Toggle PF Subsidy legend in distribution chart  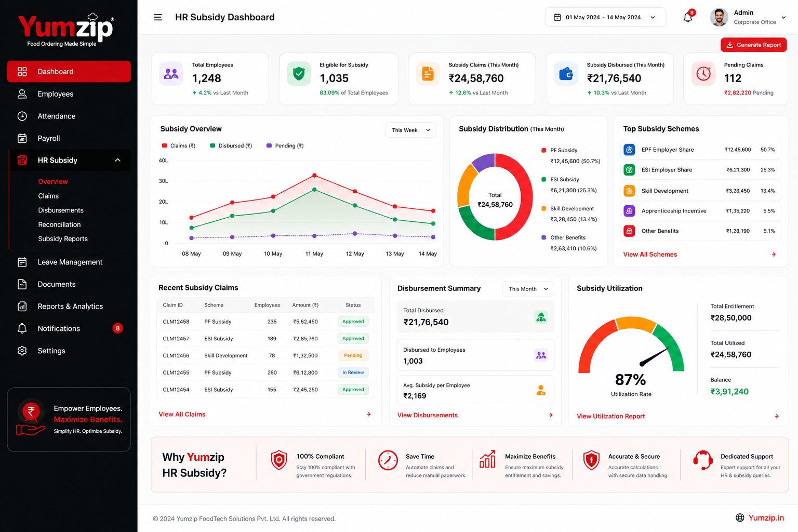560,150
